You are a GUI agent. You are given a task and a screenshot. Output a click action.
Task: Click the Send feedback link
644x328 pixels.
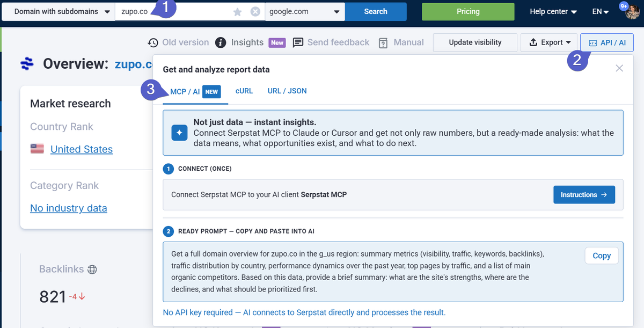[x=338, y=42]
